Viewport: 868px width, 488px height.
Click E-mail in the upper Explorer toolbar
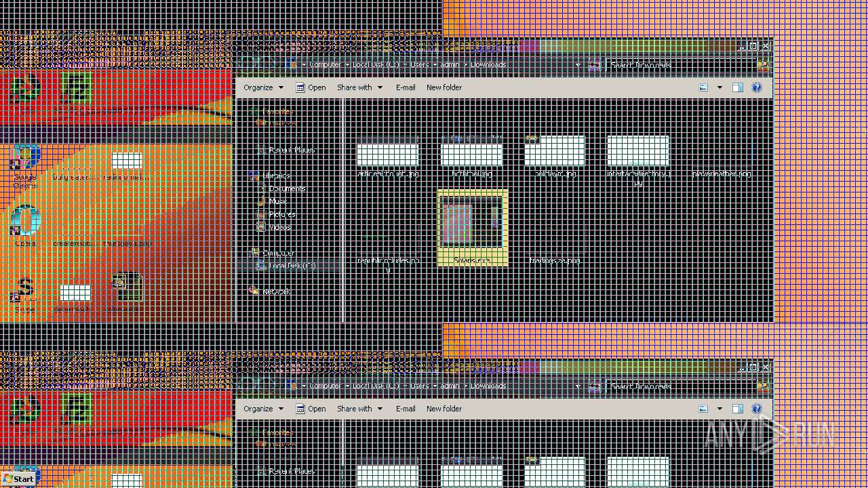pyautogui.click(x=406, y=87)
